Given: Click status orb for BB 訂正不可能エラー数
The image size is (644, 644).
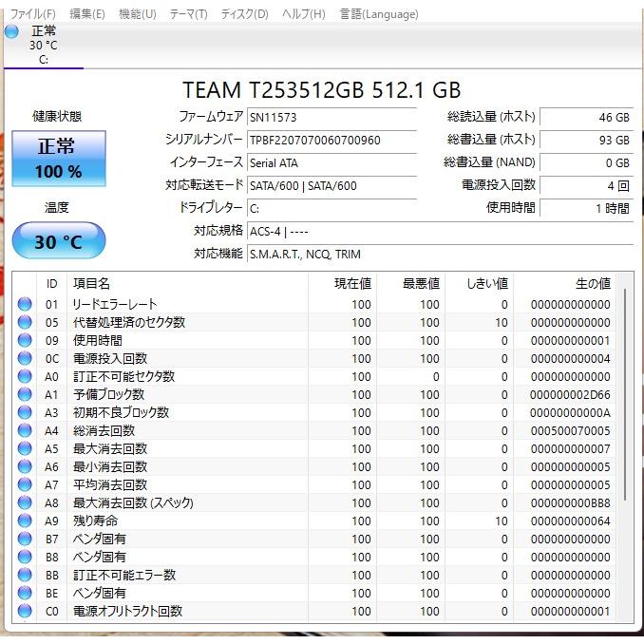Looking at the screenshot, I should coord(25,575).
